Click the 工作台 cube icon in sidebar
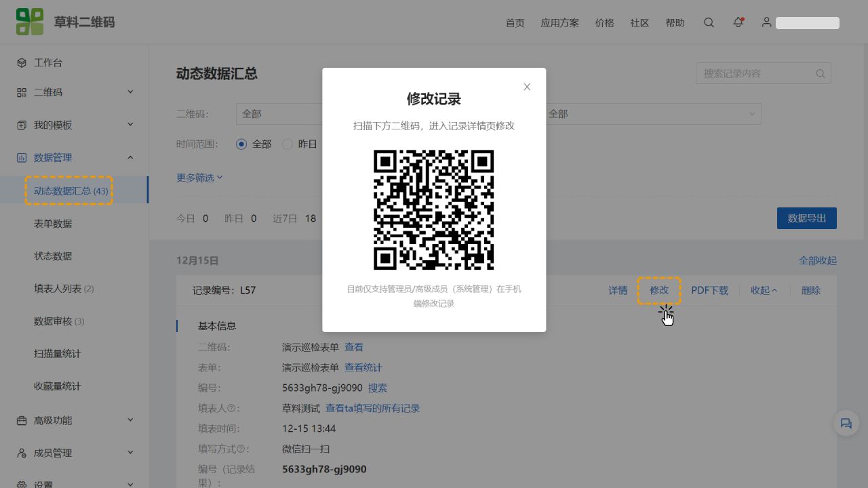This screenshot has width=868, height=488. pos(22,62)
